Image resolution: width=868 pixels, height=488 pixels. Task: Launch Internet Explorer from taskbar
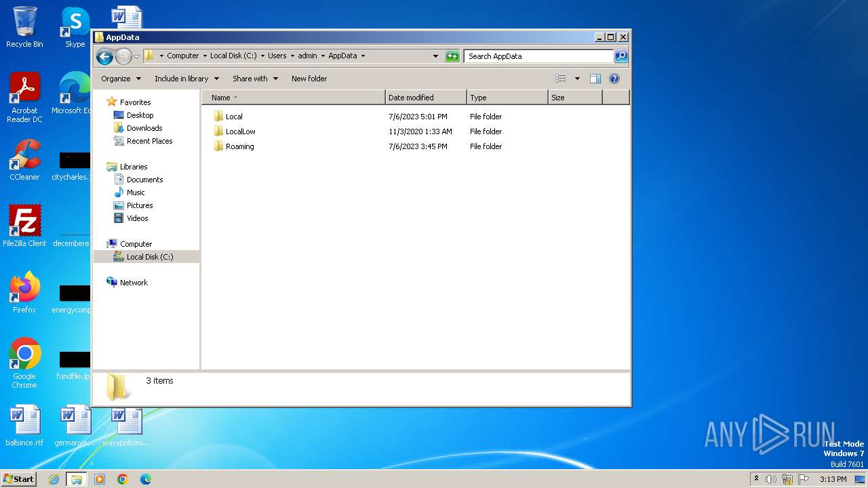point(54,479)
